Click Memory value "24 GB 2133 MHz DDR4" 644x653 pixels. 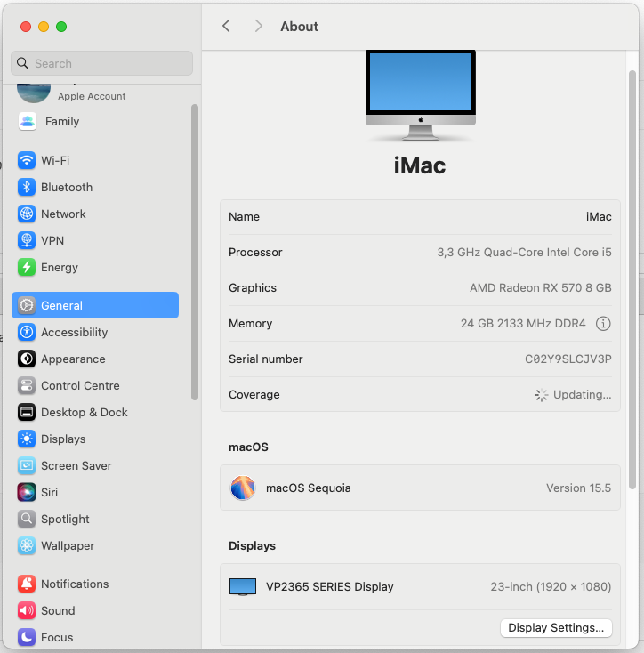(x=523, y=324)
